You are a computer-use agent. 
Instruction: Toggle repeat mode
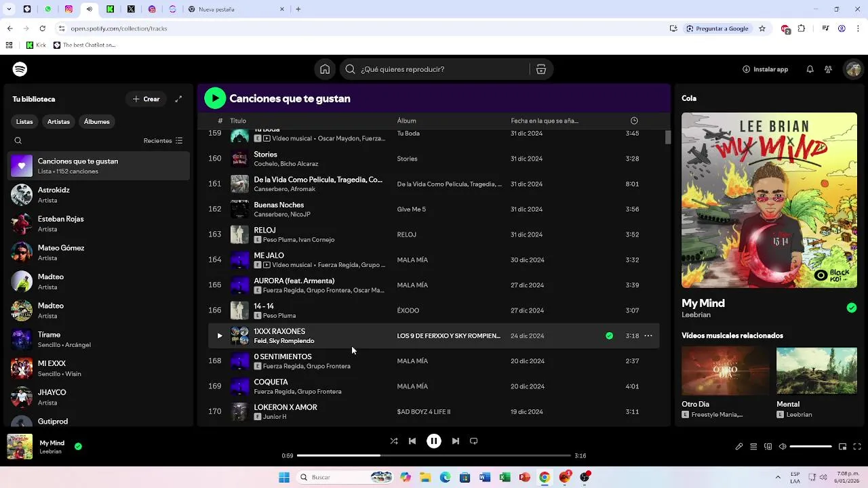[474, 441]
